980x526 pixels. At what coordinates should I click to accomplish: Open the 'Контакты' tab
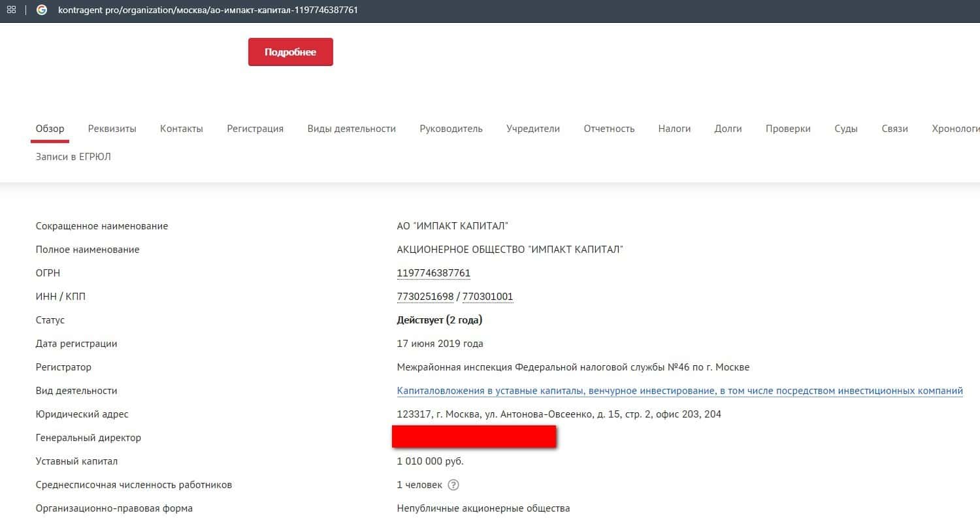[x=182, y=129]
